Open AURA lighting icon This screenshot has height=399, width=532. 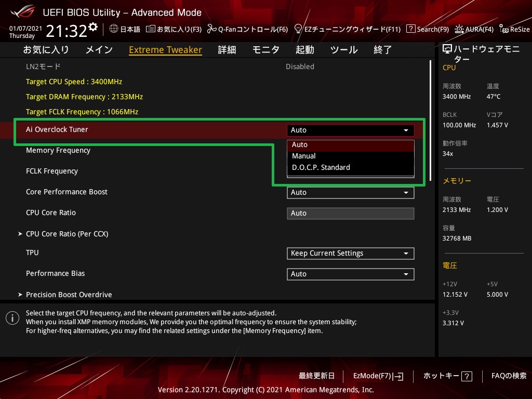pos(459,29)
